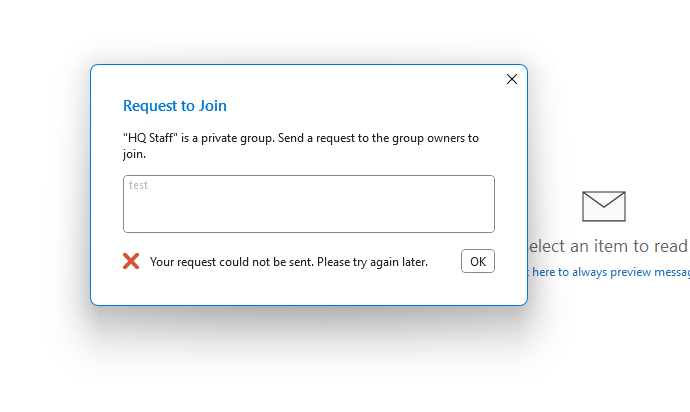Click blank dialog space beneath the OK button
Image resolution: width=690 pixels, height=412 pixels.
coord(478,290)
